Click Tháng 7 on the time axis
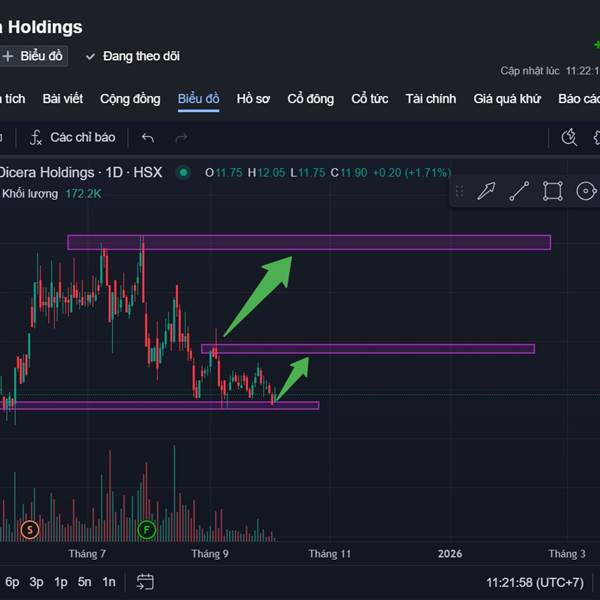 coord(87,554)
